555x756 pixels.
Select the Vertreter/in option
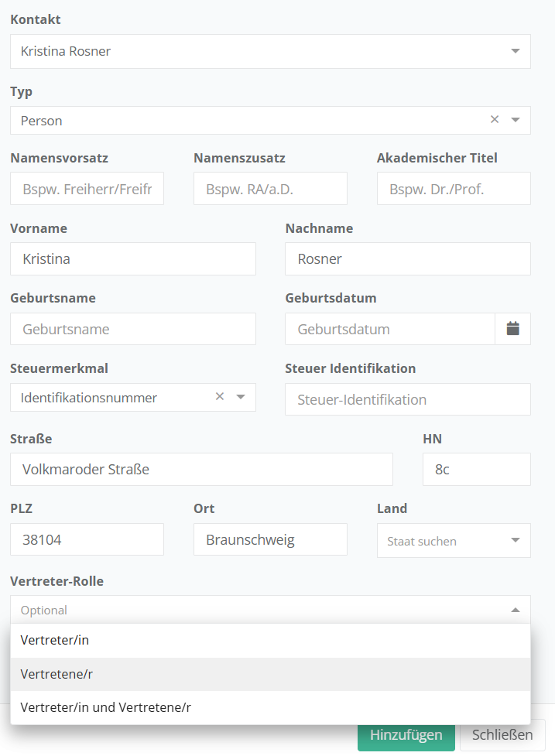270,641
